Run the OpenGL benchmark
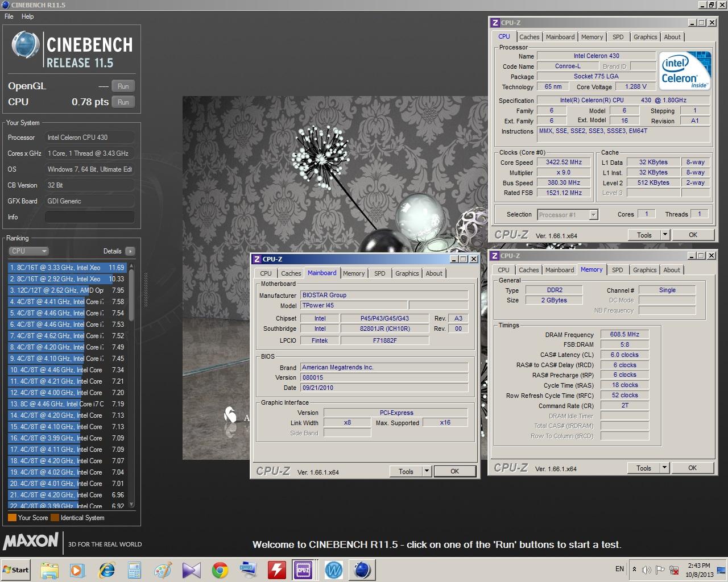This screenshot has height=582, width=728. pyautogui.click(x=123, y=86)
